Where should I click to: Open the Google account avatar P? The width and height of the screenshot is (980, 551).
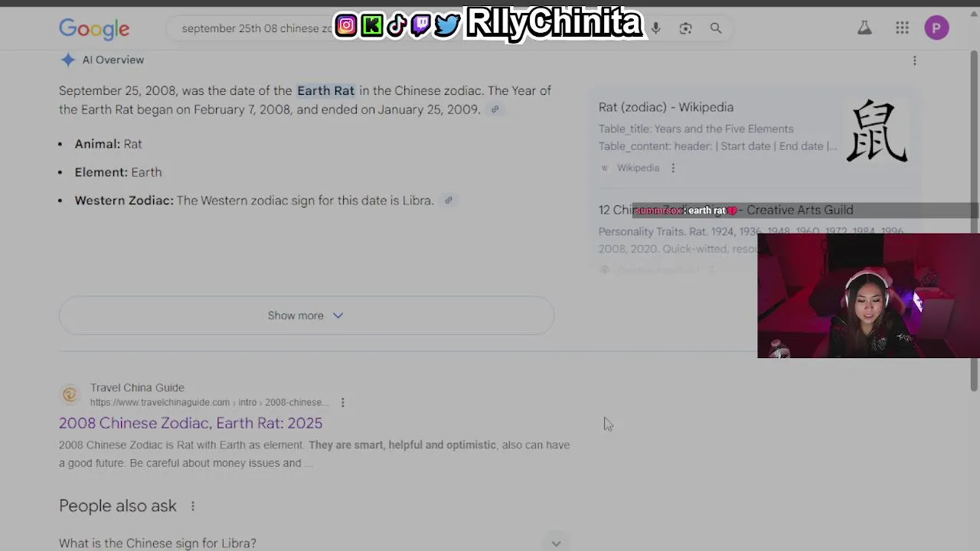(x=936, y=28)
